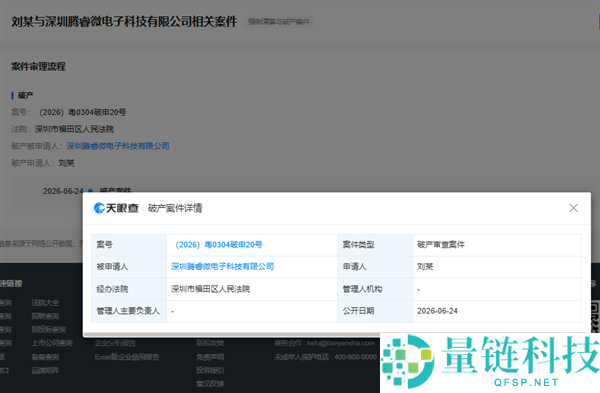Click 深圳市福田区人民法院 cell in dialog table
The image size is (600, 393).
(x=252, y=289)
